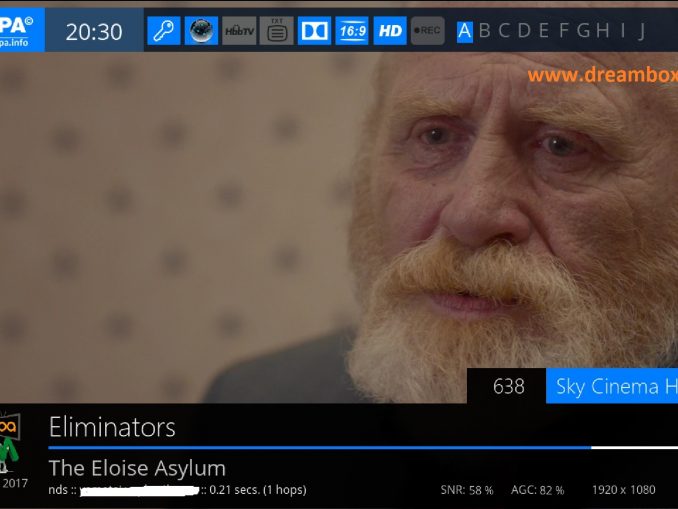The height and width of the screenshot is (509, 678).
Task: Open the Sky Cinema channel name label
Action: pyautogui.click(x=612, y=386)
